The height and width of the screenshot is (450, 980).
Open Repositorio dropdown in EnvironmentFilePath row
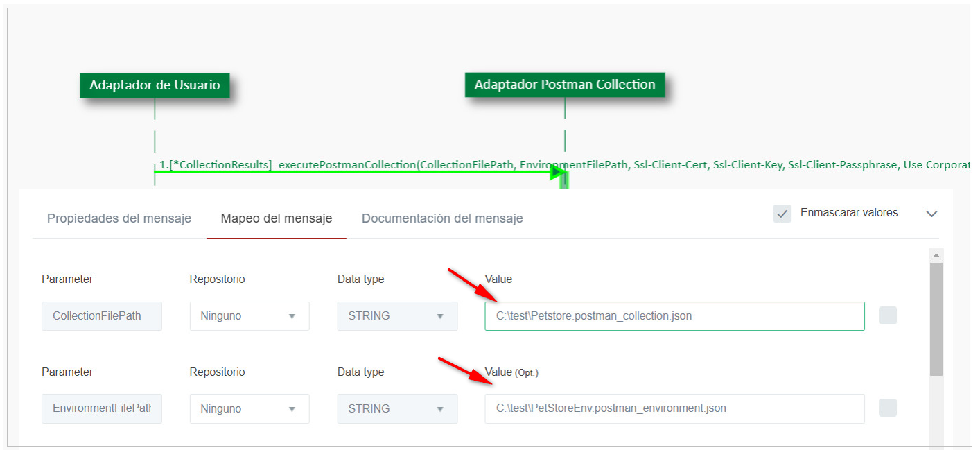tap(250, 409)
